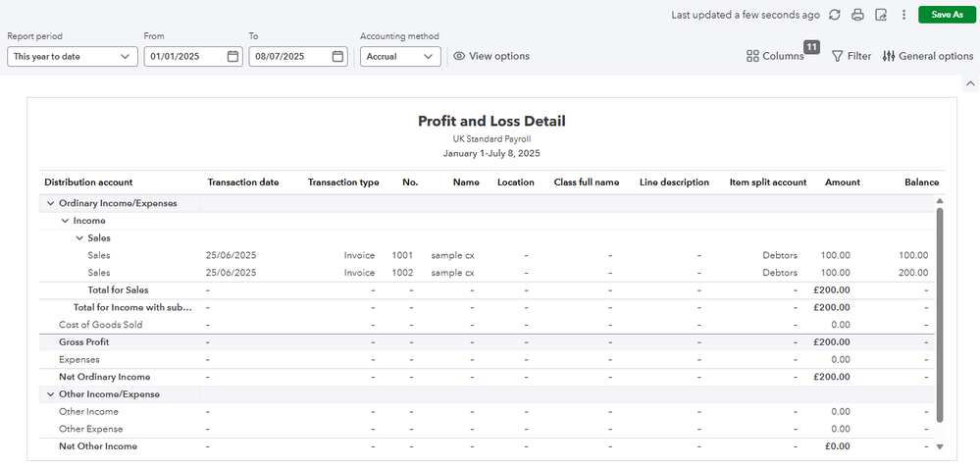Click the scrollbar up arrow
This screenshot has width=980, height=469.
pos(940,201)
